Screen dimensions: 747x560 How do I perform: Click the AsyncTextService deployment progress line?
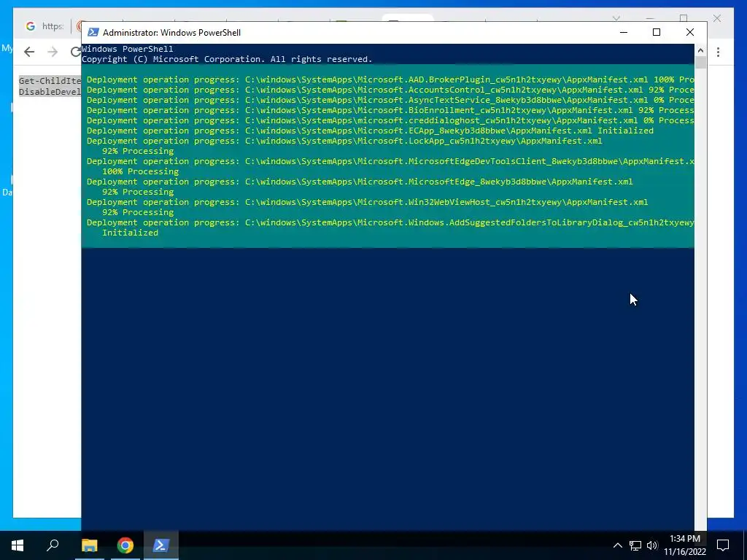coord(390,100)
